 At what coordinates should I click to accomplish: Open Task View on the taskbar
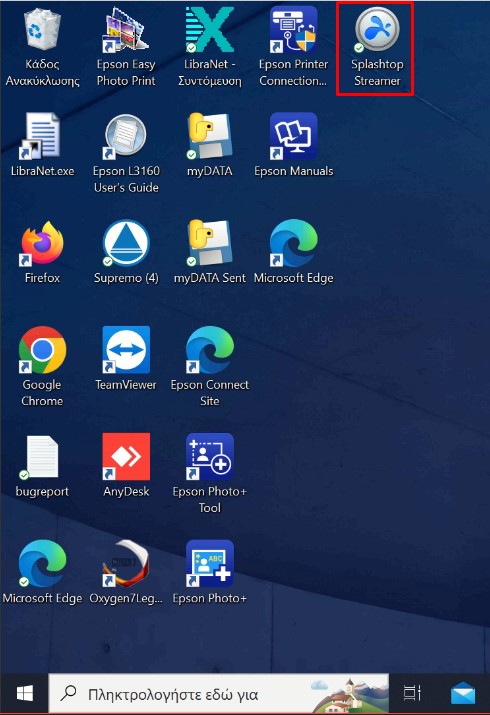pyautogui.click(x=413, y=694)
